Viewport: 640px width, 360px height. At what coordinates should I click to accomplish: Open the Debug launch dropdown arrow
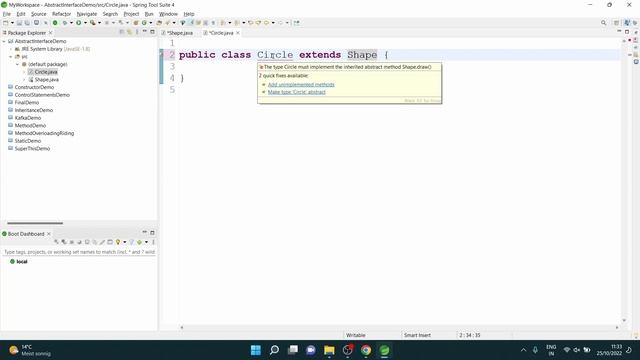pos(71,23)
